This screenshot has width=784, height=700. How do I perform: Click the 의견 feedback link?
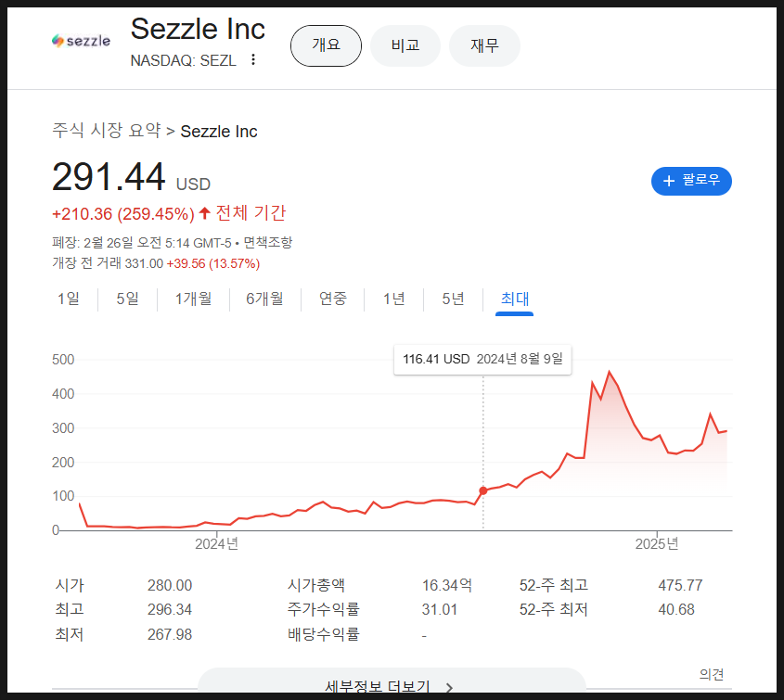pyautogui.click(x=711, y=675)
